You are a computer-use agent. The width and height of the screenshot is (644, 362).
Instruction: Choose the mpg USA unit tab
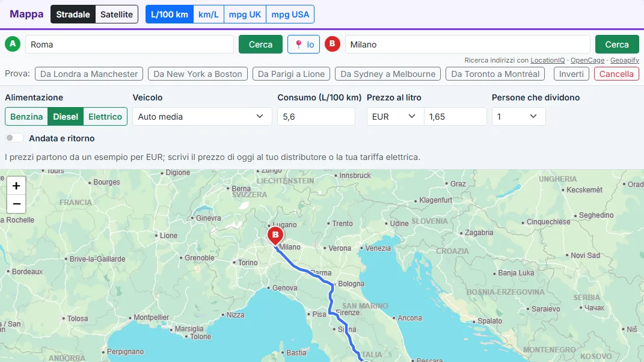tap(290, 14)
